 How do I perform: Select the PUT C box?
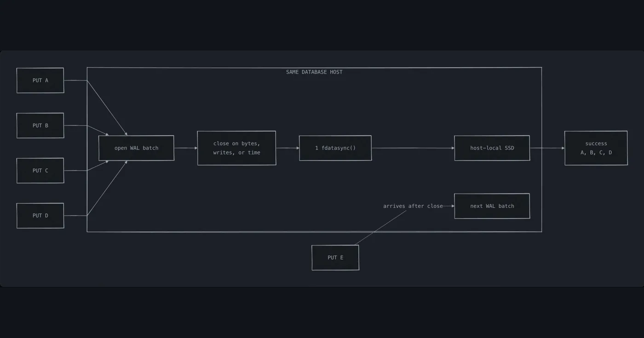tap(40, 171)
